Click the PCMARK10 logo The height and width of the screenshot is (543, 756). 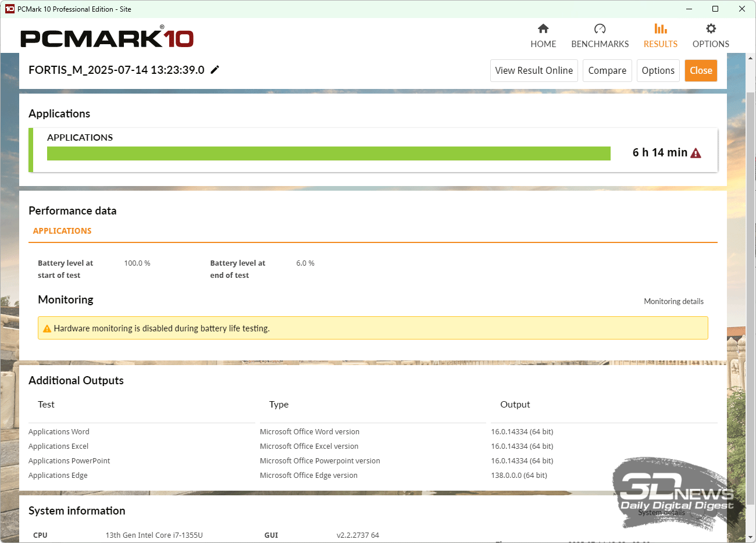[x=107, y=37]
